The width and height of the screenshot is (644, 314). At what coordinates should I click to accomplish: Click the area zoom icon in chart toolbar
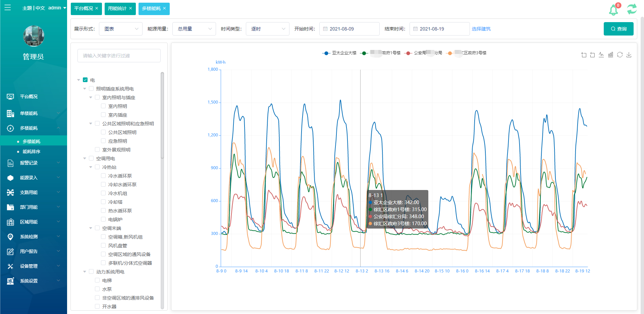coord(584,55)
